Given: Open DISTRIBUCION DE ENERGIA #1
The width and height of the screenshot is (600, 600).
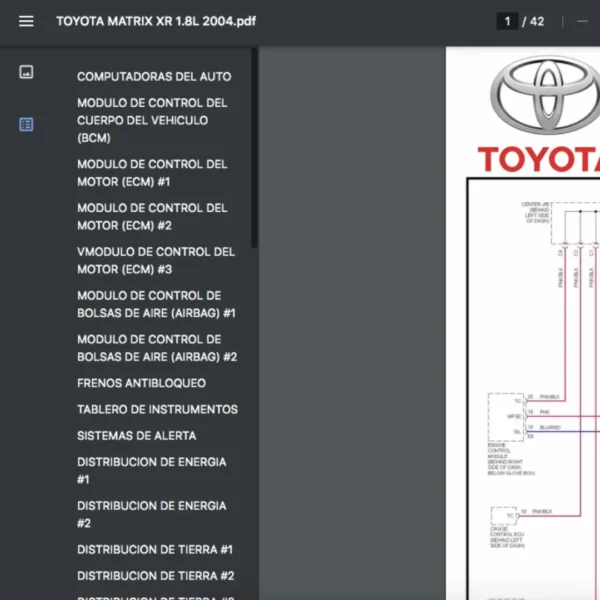Looking at the screenshot, I should [151, 471].
